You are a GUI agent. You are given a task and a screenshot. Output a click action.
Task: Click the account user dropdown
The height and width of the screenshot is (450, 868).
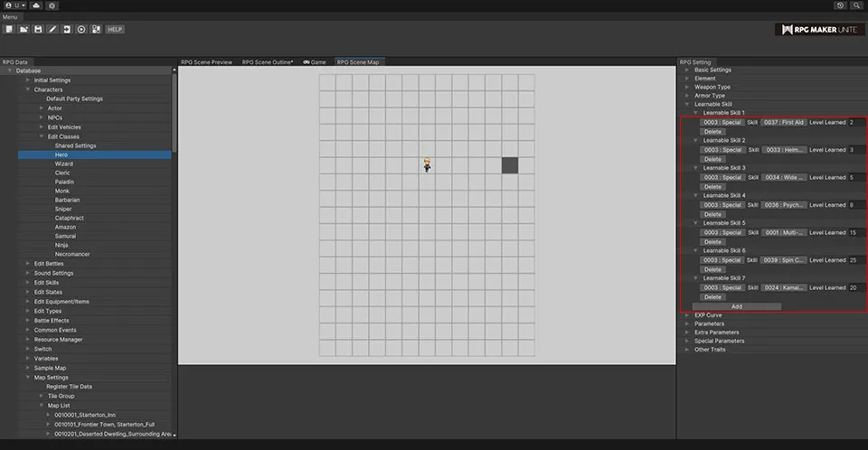pyautogui.click(x=15, y=5)
